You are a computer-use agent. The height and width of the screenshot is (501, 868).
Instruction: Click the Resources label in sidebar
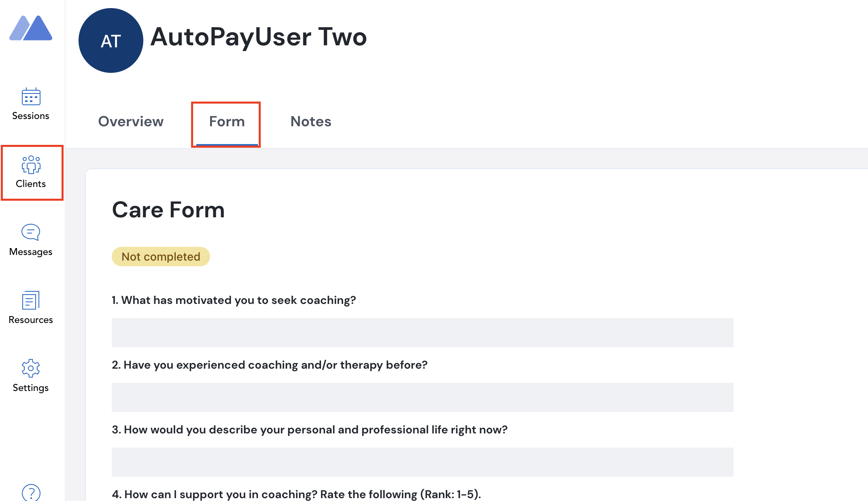click(31, 320)
